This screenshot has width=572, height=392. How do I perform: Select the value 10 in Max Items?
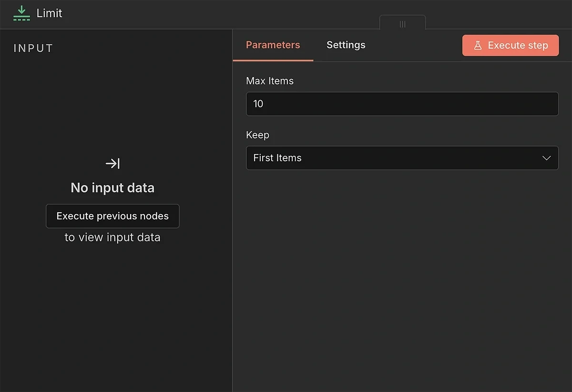258,103
